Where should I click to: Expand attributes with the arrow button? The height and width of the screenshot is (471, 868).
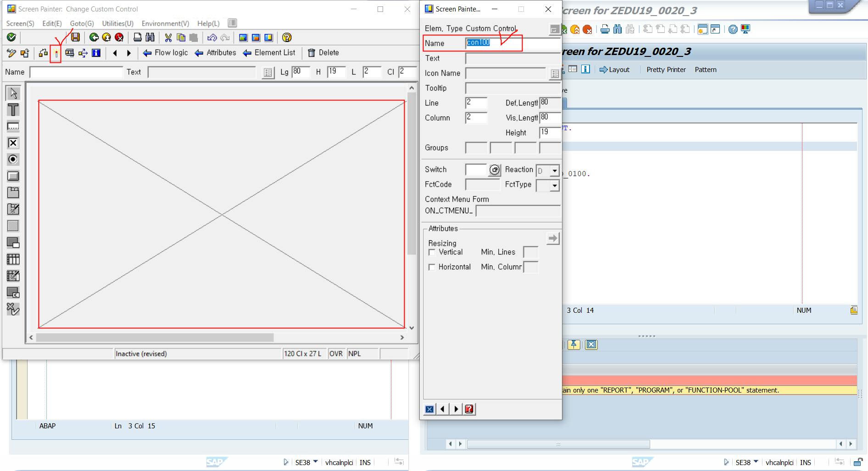pos(553,238)
